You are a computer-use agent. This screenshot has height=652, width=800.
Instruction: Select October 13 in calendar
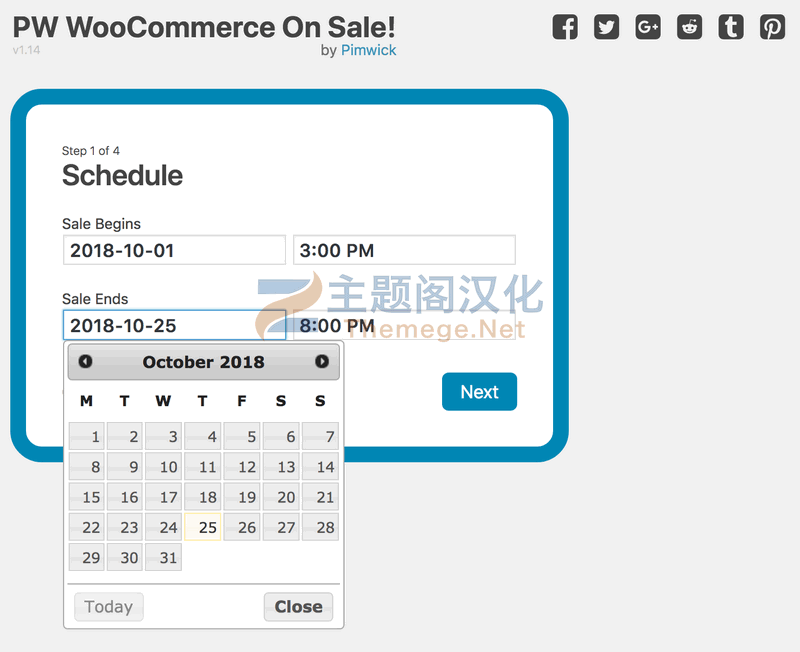tap(281, 466)
